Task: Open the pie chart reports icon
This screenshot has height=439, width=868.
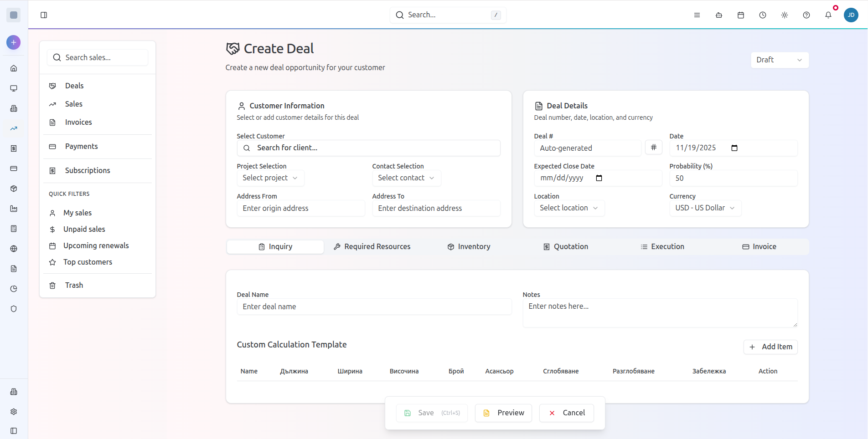Action: [14, 288]
